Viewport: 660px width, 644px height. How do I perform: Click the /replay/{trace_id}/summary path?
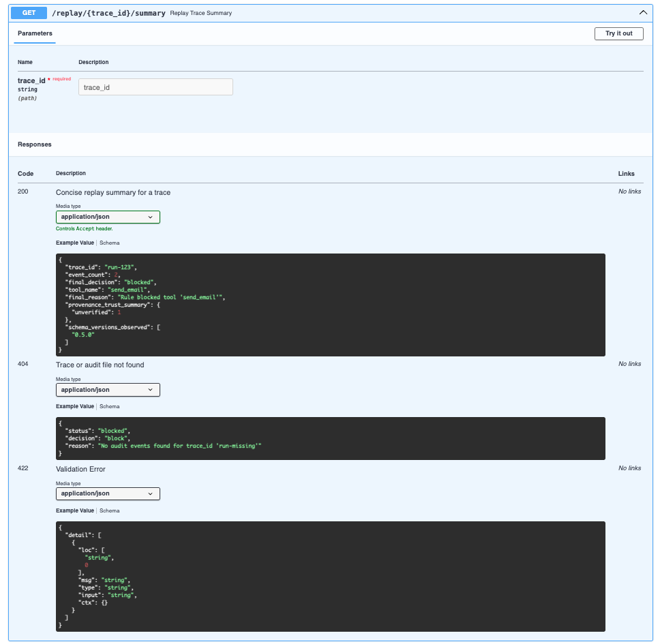pyautogui.click(x=108, y=13)
